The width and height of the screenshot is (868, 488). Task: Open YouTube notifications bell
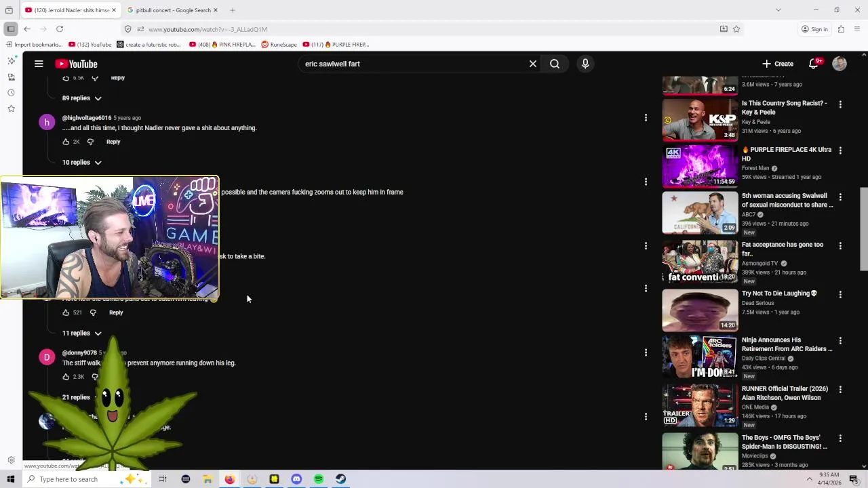click(814, 64)
